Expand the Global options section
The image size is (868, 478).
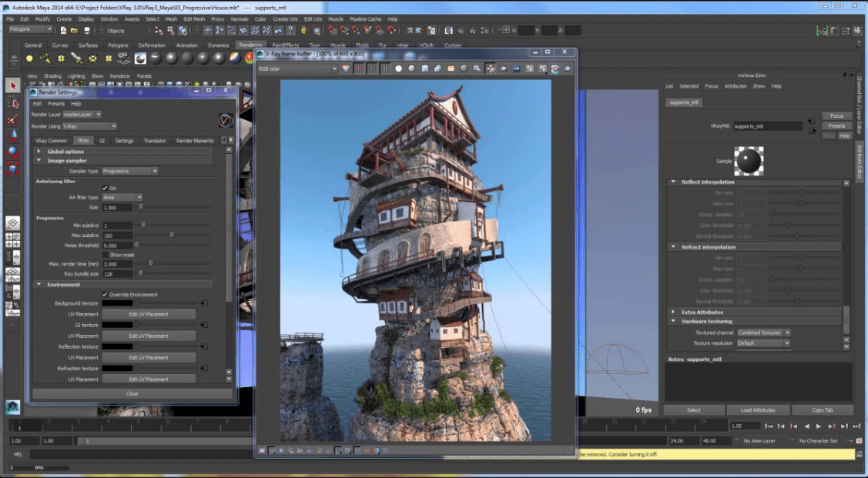[x=39, y=152]
